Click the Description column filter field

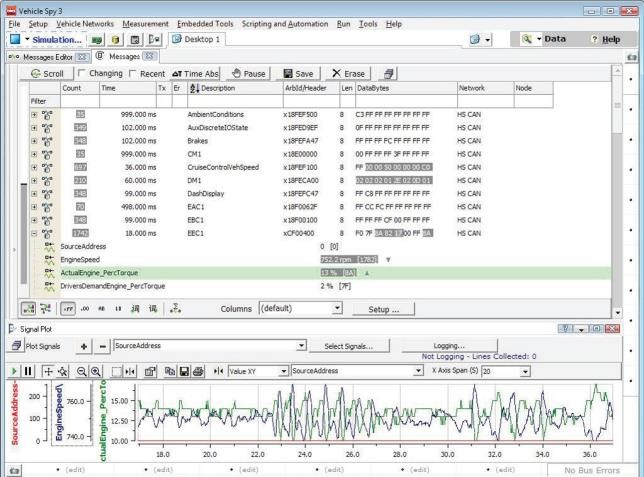pyautogui.click(x=235, y=101)
